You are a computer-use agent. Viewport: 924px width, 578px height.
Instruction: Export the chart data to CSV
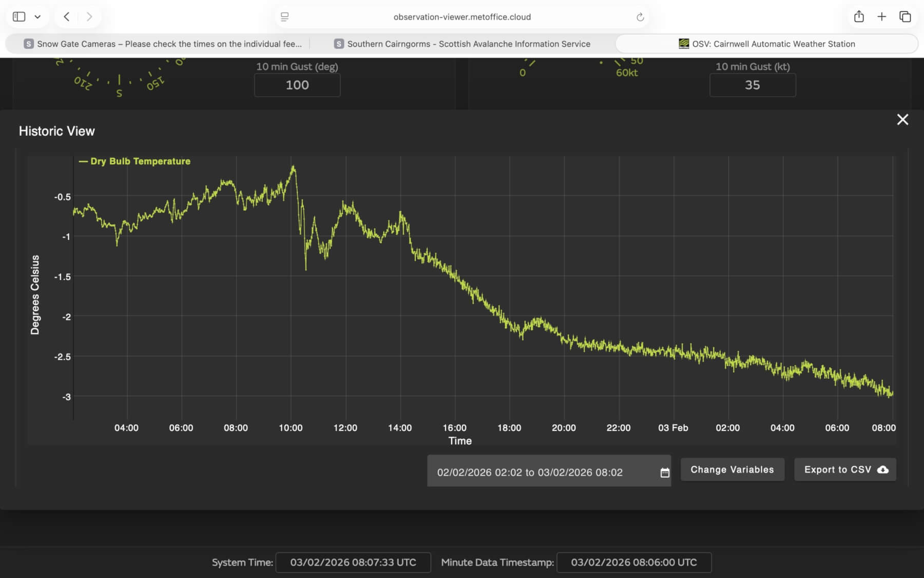[845, 470]
